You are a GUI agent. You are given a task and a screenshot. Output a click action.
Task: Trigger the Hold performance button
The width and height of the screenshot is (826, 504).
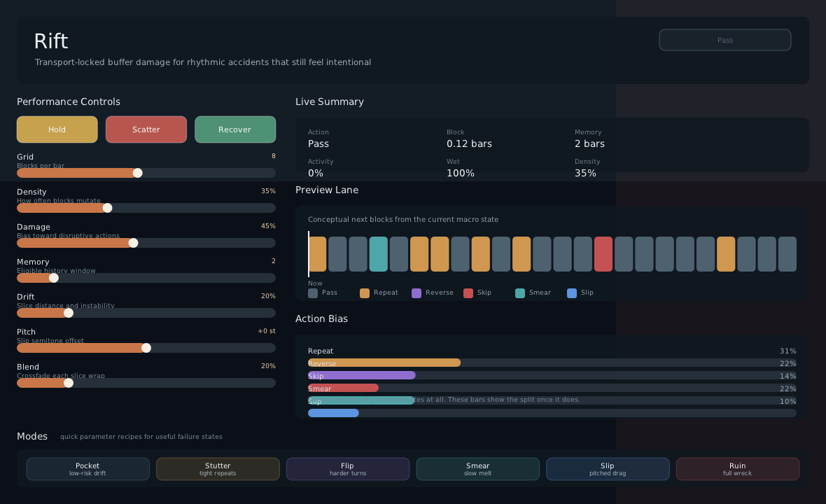click(x=57, y=129)
